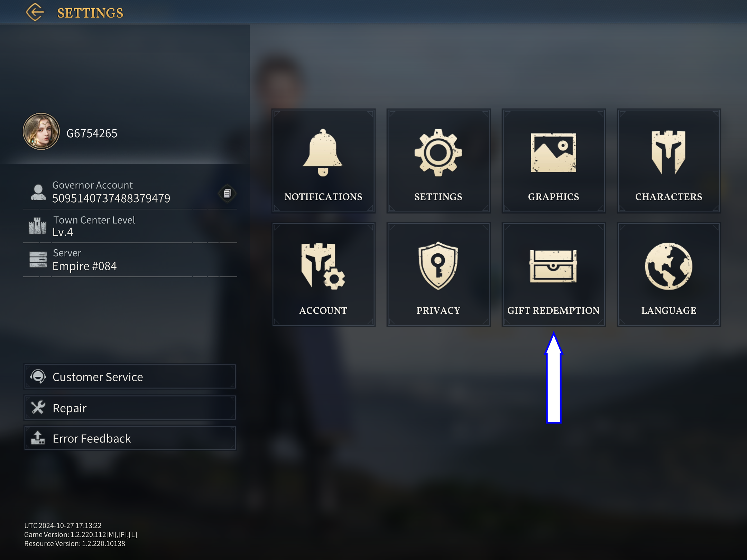Open the Account helmet-with-gear tile
This screenshot has height=560, width=747.
coord(323,274)
